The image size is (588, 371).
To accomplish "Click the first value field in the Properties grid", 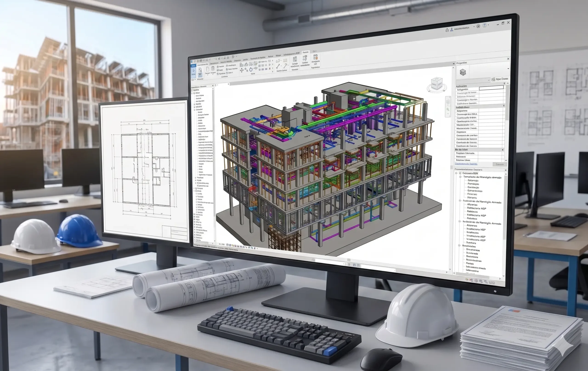I will [x=491, y=88].
